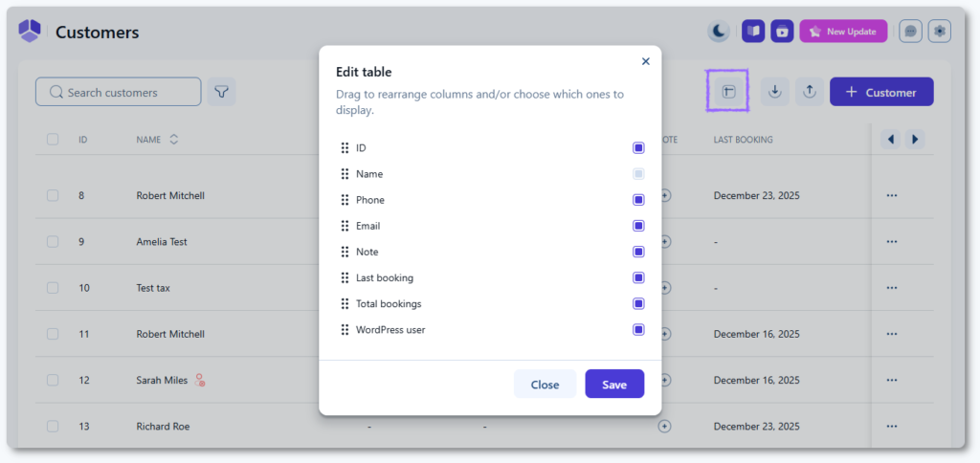Toggle the Email column checkbox

click(x=638, y=226)
